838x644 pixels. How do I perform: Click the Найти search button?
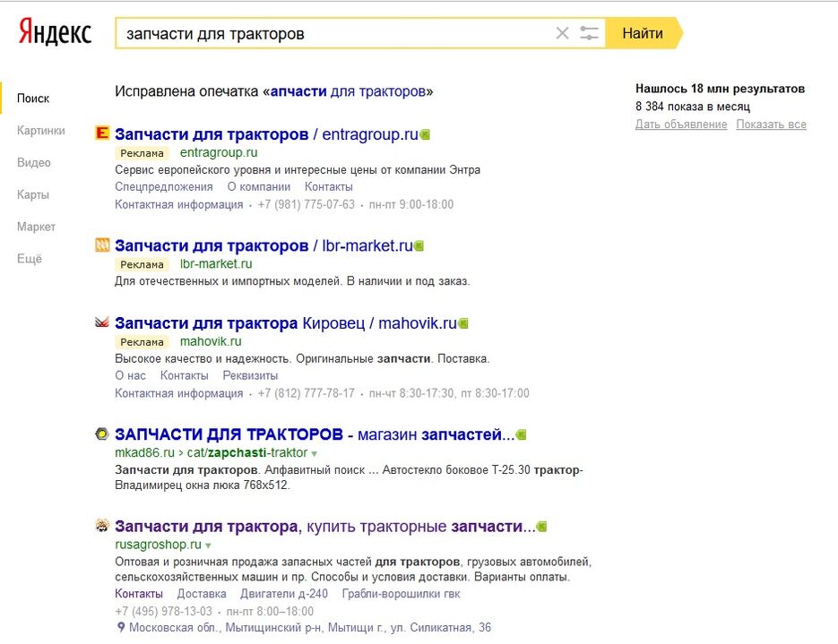[x=644, y=33]
